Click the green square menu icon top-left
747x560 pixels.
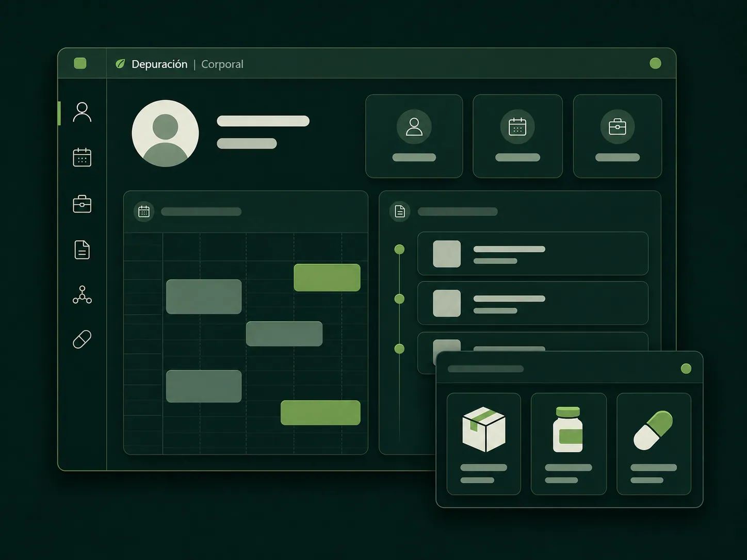click(80, 63)
